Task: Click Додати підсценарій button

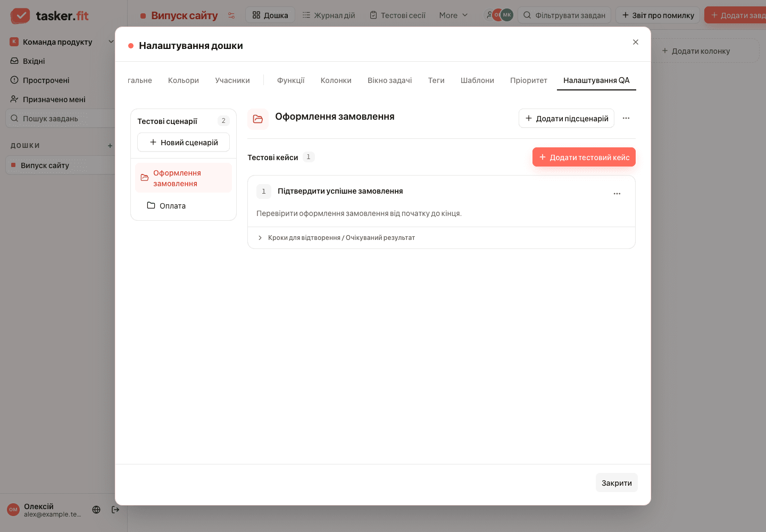Action: coord(567,118)
